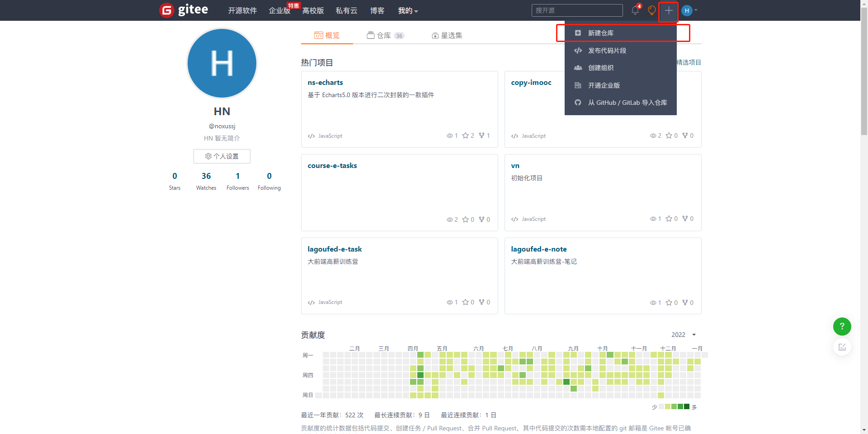
Task: Click the large HN profile avatar
Action: pos(222,63)
